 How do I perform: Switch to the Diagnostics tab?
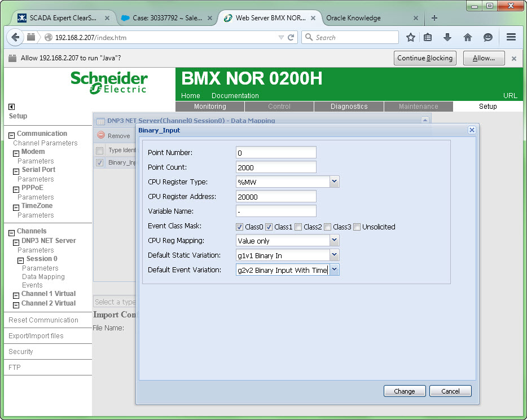pos(349,107)
